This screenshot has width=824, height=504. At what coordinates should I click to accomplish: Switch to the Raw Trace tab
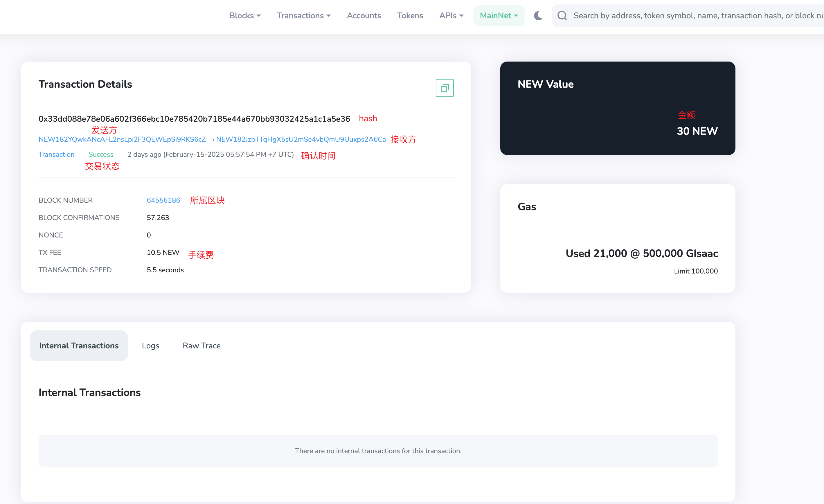202,345
